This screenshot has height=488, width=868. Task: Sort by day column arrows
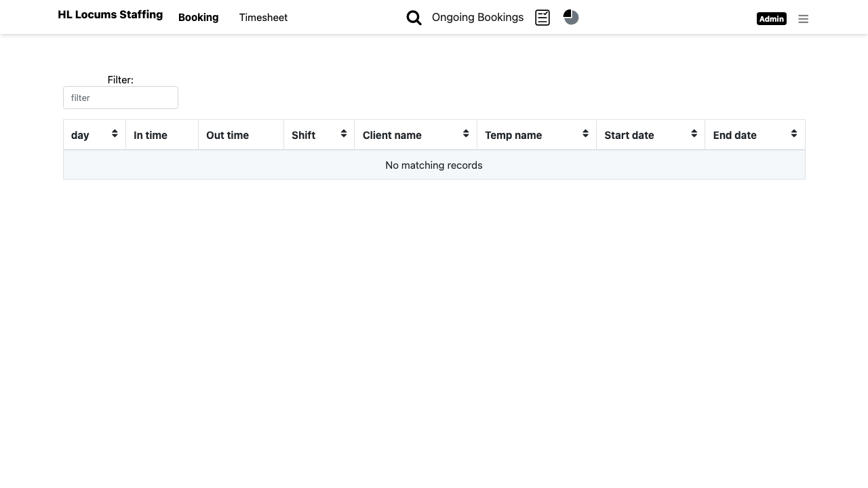115,134
